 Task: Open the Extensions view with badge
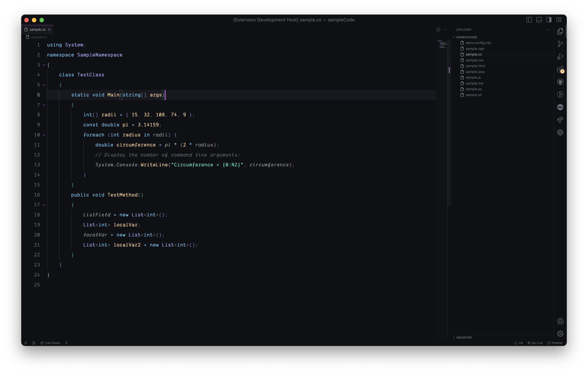[560, 69]
